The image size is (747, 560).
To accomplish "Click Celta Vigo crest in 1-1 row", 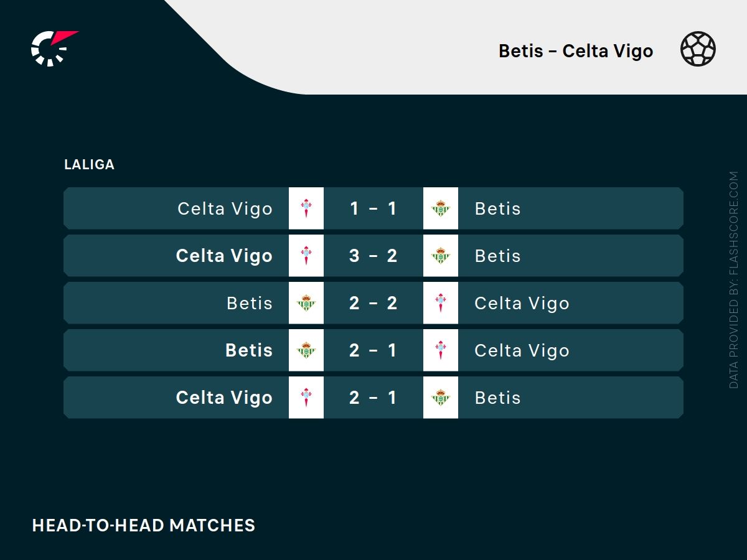I will point(306,208).
